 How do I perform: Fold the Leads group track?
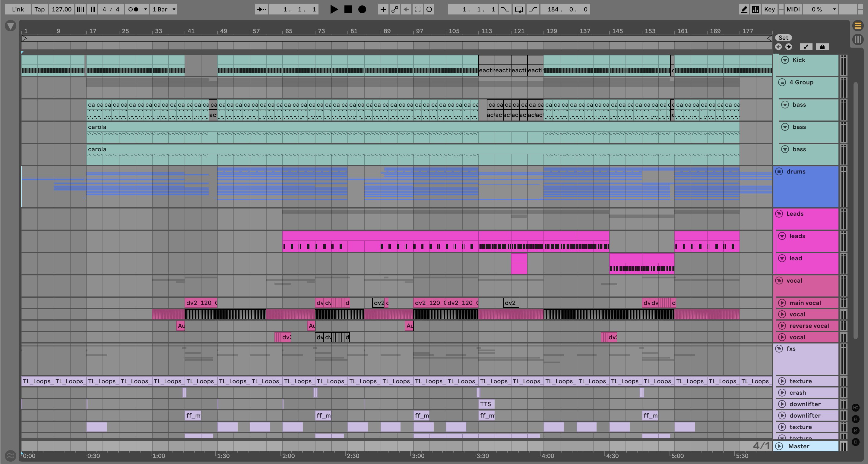click(779, 214)
